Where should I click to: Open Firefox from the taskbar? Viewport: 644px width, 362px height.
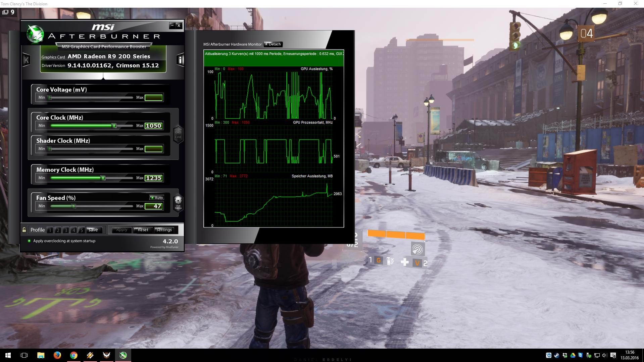click(57, 355)
